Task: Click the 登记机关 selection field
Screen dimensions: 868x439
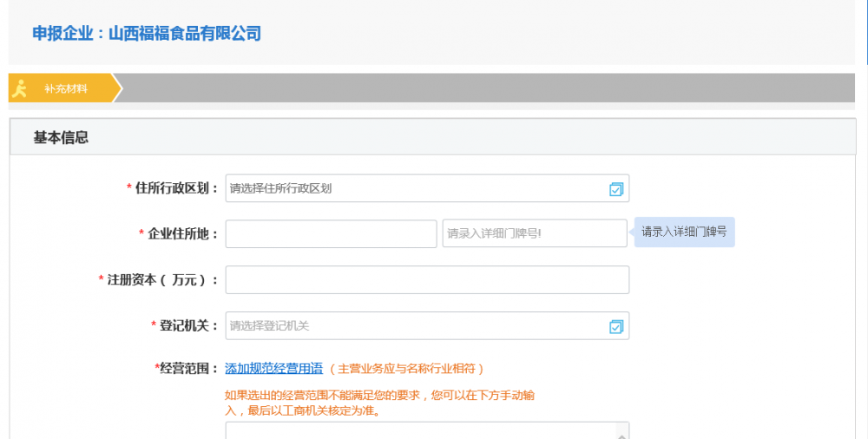Action: (x=427, y=326)
